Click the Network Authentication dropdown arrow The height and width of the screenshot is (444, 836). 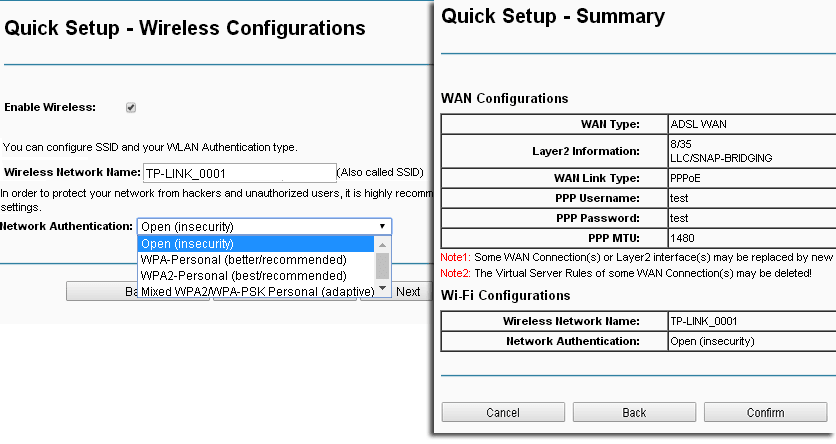382,227
